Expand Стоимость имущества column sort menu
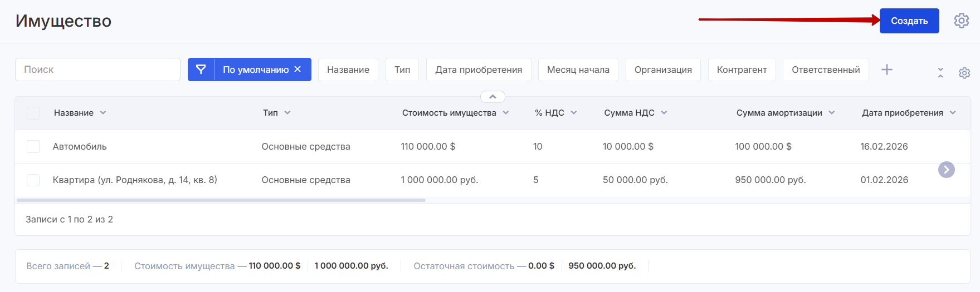 pos(506,113)
